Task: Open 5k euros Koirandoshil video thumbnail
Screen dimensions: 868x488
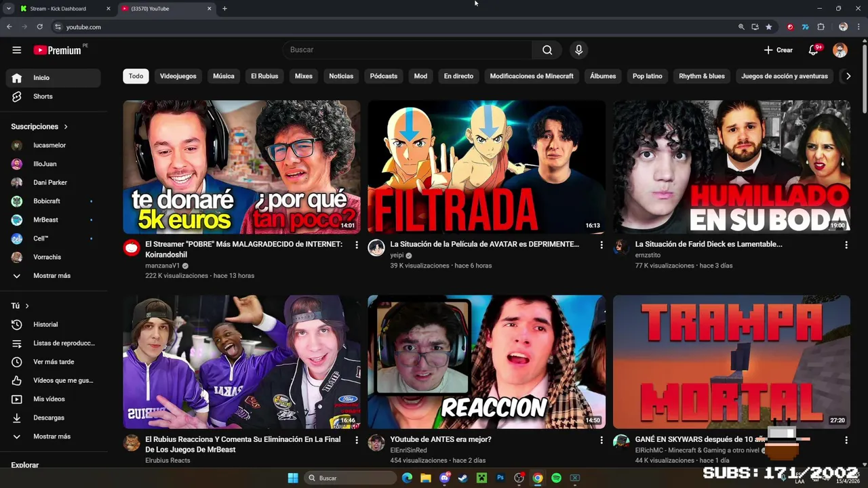Action: pos(241,167)
